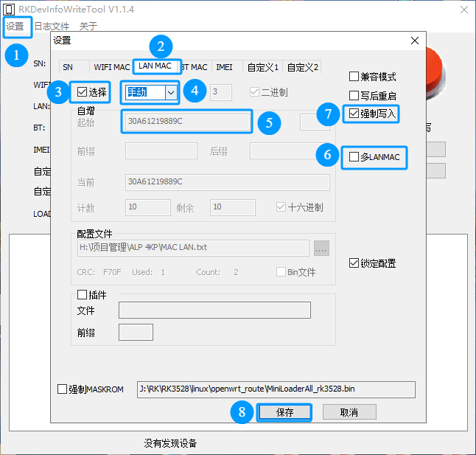Disable the 强制写入 checkbox

point(354,114)
